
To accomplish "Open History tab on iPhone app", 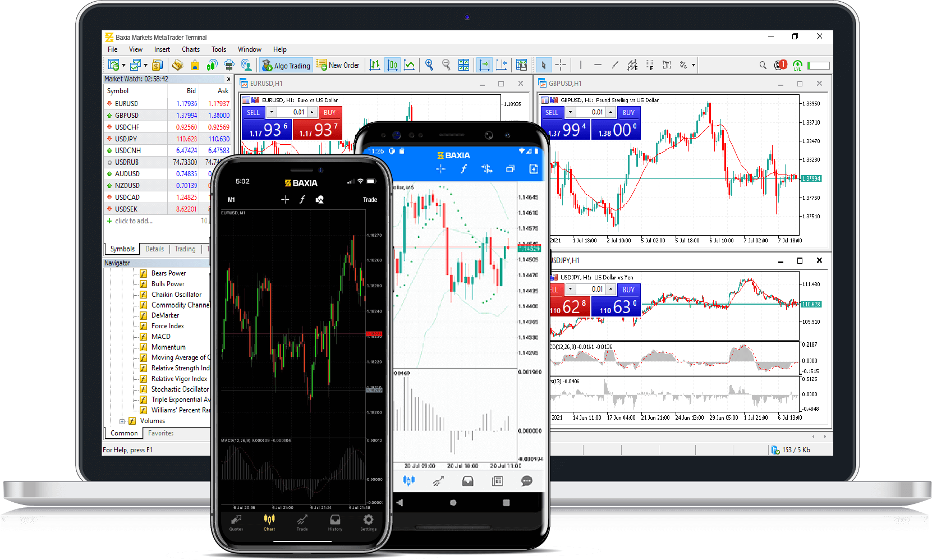I will pyautogui.click(x=335, y=522).
